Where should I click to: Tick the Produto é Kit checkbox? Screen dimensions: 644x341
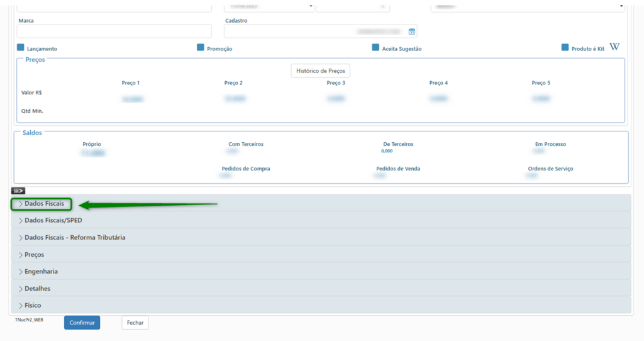click(x=565, y=48)
